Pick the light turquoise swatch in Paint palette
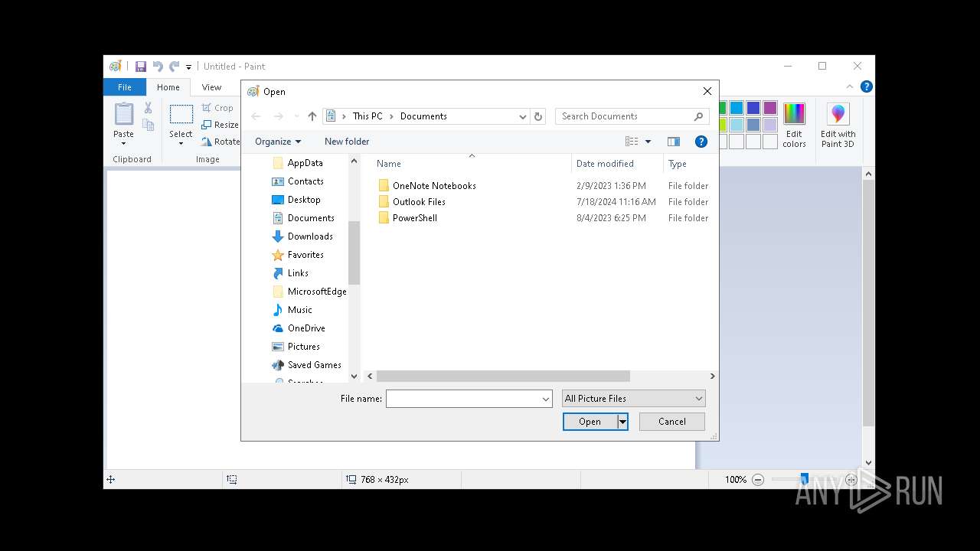This screenshot has width=980, height=551. pyautogui.click(x=737, y=125)
